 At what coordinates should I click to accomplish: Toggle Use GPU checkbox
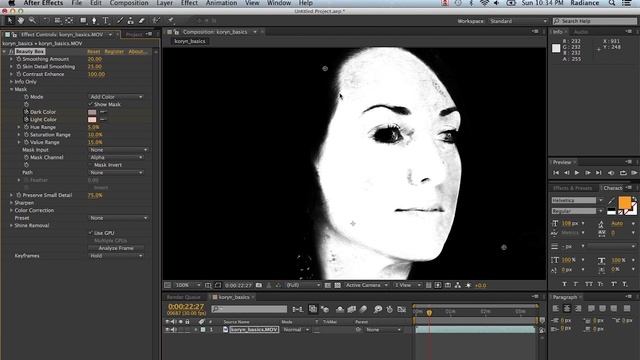tap(91, 233)
